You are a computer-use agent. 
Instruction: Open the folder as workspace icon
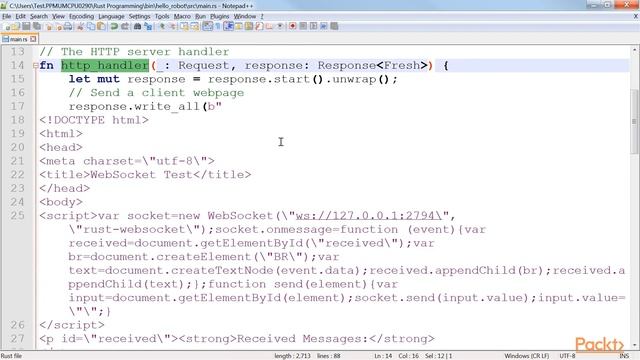tap(269, 27)
